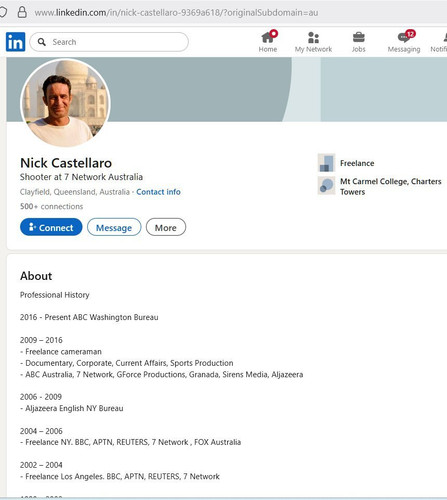
Task: Click 'Freelance NY. BBC, APTN, REUTERS' line
Action: 130,442
